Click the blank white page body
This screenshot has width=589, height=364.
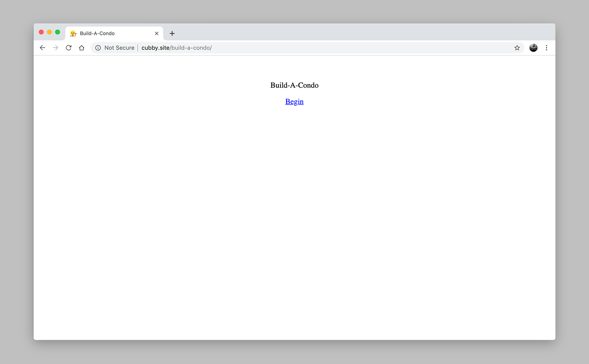[294, 221]
